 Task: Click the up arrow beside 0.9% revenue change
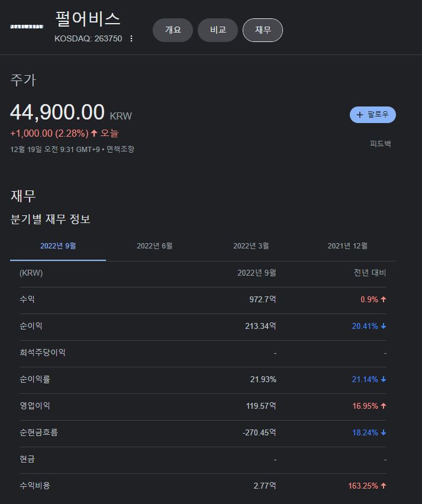(384, 299)
